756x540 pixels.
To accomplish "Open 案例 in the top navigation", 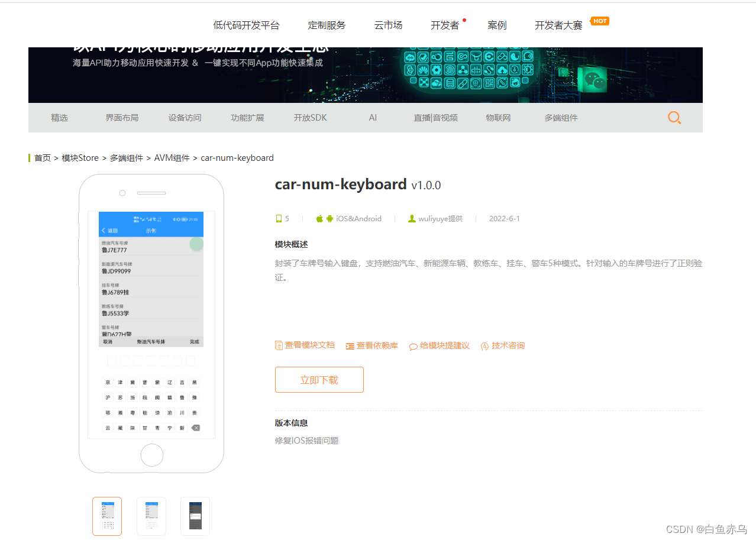I will [x=497, y=25].
